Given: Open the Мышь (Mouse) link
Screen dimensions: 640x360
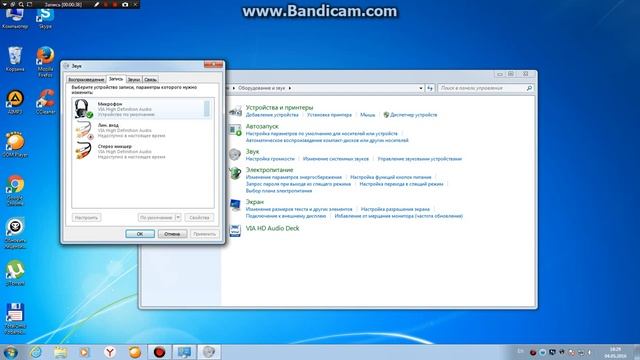Looking at the screenshot, I should (367, 115).
